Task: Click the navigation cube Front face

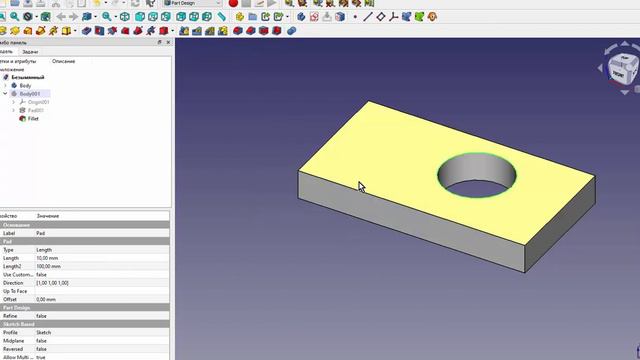Action: tap(618, 75)
